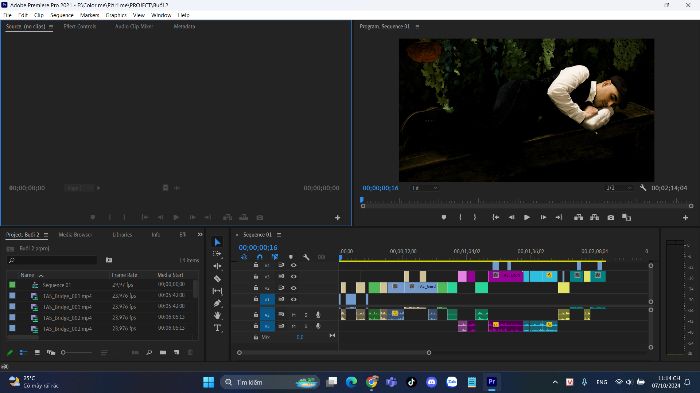Toggle Linked Selection in timeline
This screenshot has width=700, height=393.
click(x=275, y=257)
